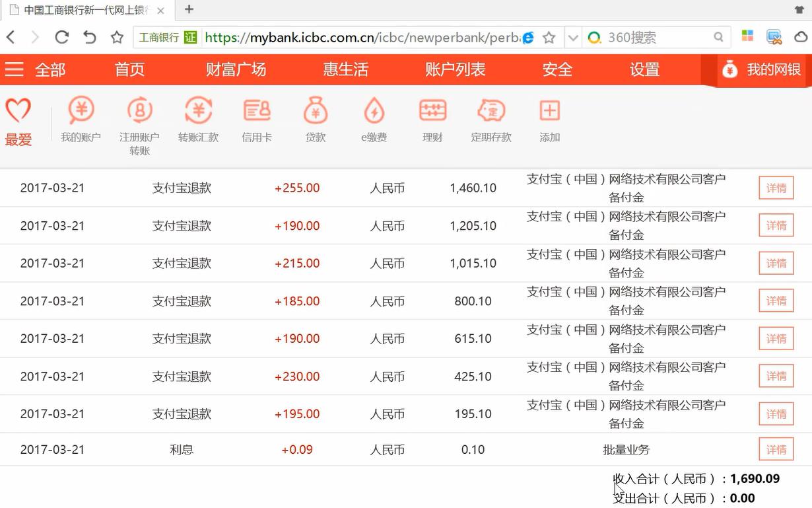This screenshot has height=508, width=812.
Task: Click 收入合计 total 1,690.09
Action: (x=755, y=479)
